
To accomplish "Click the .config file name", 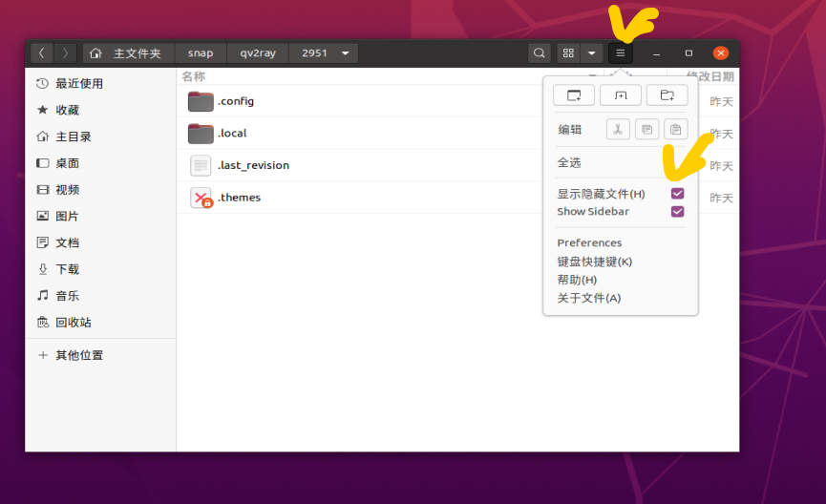I will tap(236, 101).
